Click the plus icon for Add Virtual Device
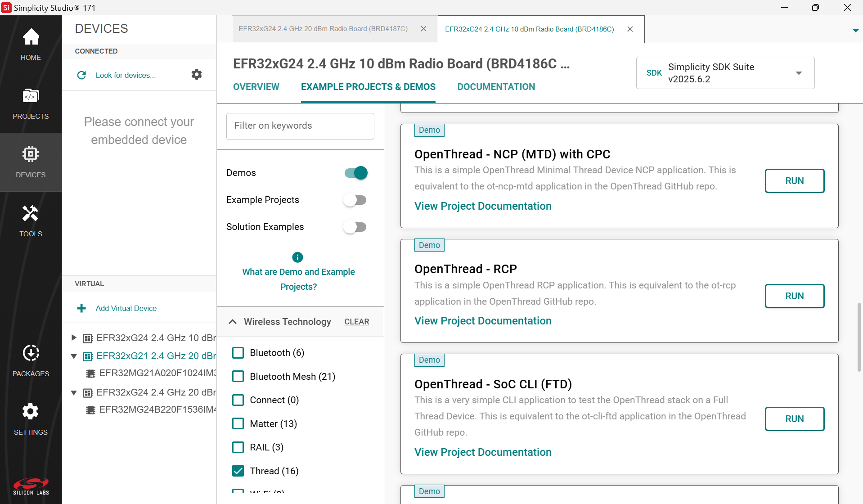Viewport: 863px width, 504px height. [x=81, y=308]
